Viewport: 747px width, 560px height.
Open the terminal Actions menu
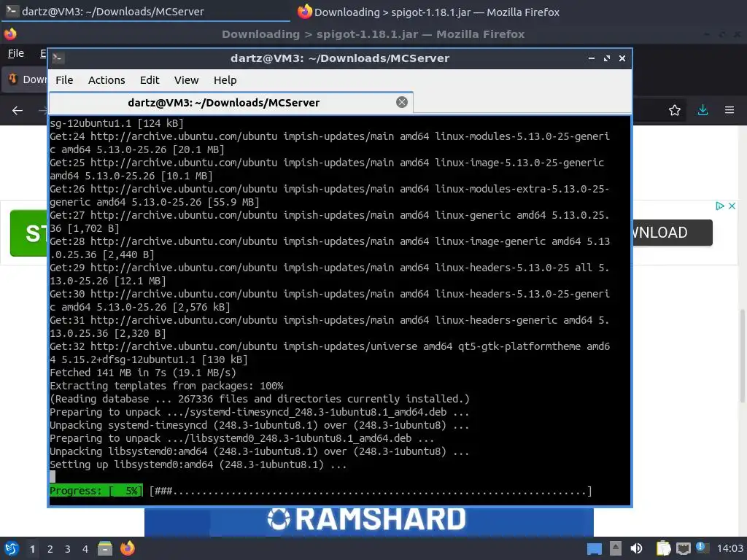point(107,80)
